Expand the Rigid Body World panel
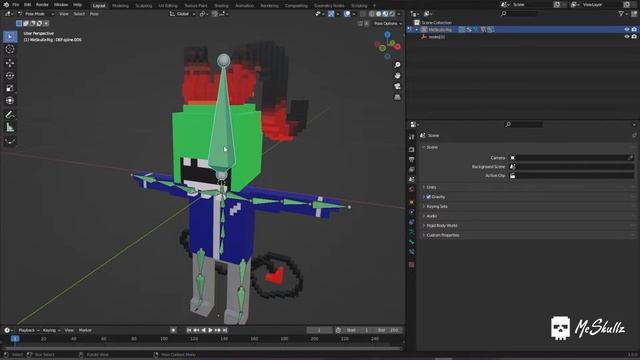 pos(441,226)
